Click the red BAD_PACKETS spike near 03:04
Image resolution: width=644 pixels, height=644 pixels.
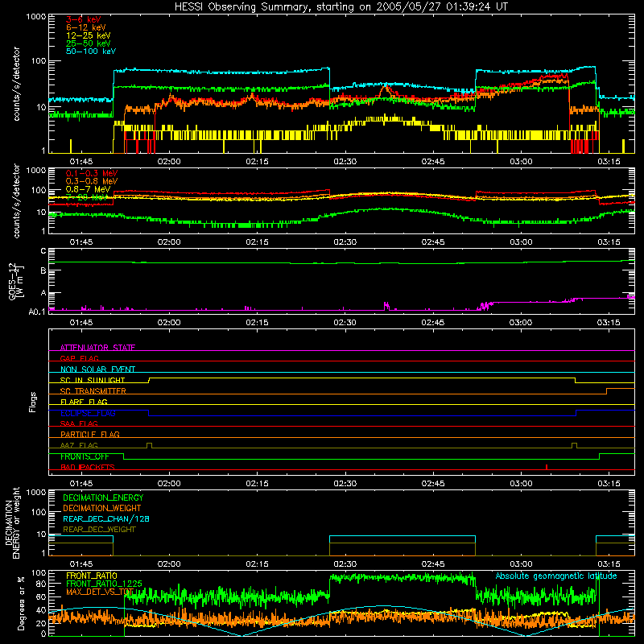547,467
